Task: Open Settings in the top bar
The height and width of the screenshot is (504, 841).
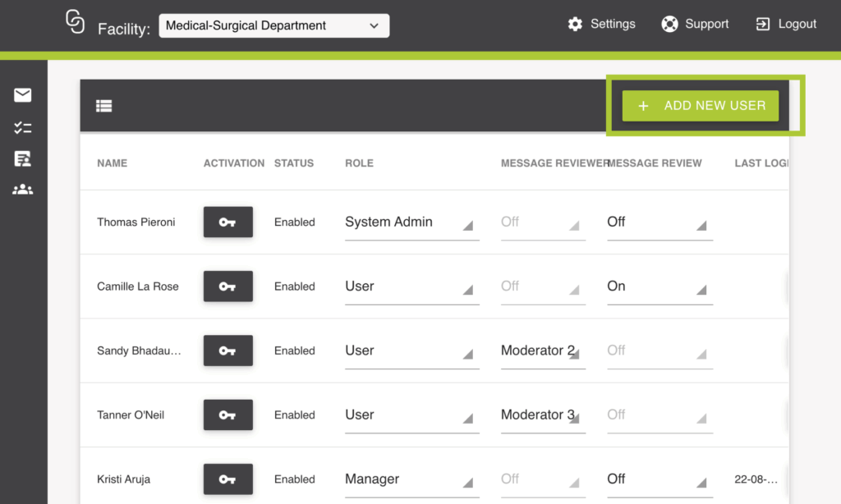Action: pyautogui.click(x=601, y=24)
